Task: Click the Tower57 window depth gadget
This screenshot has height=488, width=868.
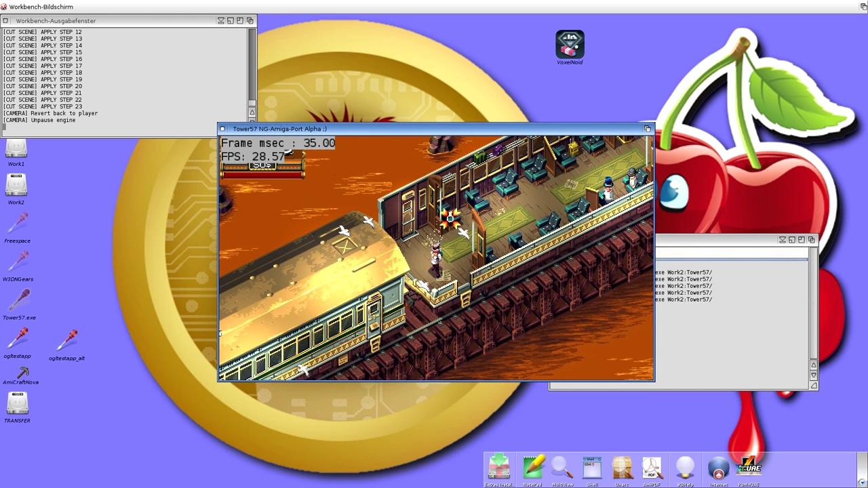Action: [x=648, y=129]
